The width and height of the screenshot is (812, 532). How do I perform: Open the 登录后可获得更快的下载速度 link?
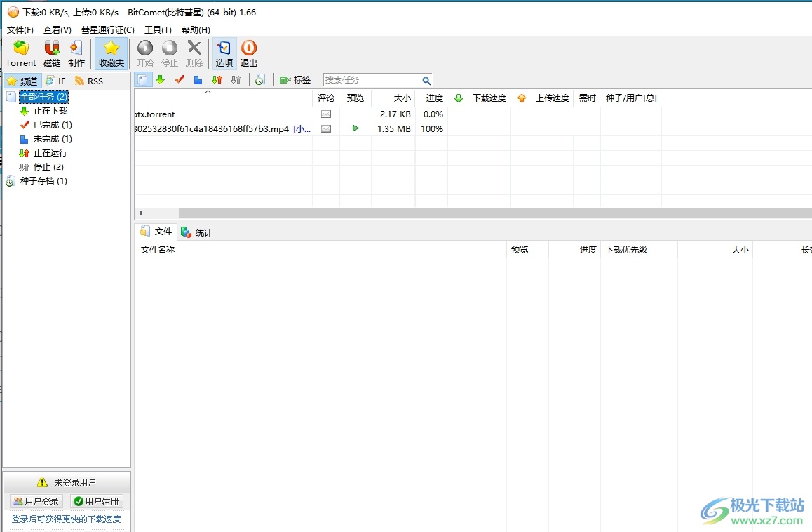pyautogui.click(x=67, y=519)
